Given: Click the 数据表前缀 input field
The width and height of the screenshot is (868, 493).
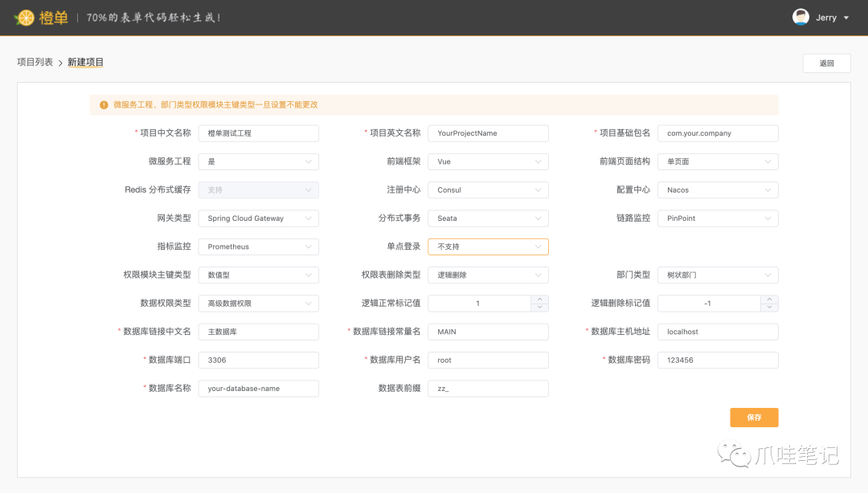Looking at the screenshot, I should (488, 389).
